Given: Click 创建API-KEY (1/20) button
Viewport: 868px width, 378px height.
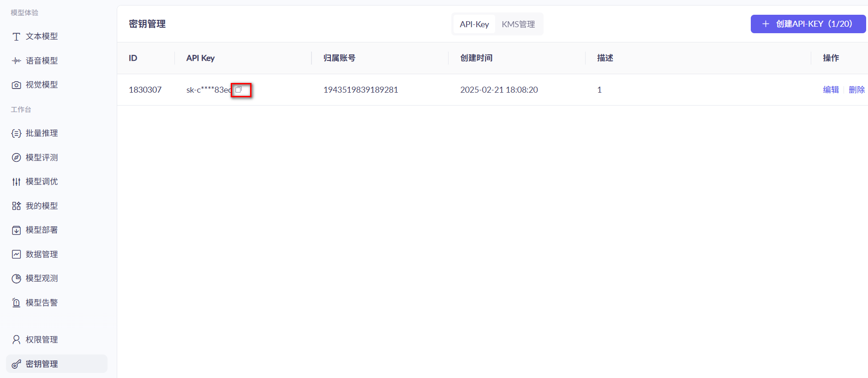Looking at the screenshot, I should coord(808,24).
